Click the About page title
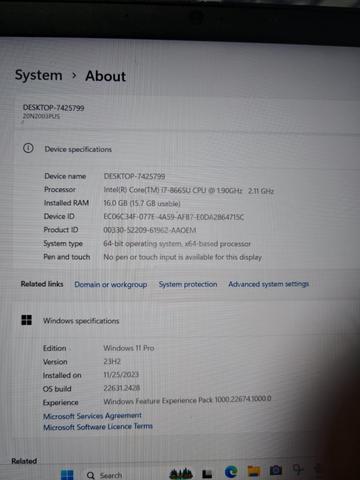Screen dimensions: 360x480 (x=106, y=76)
